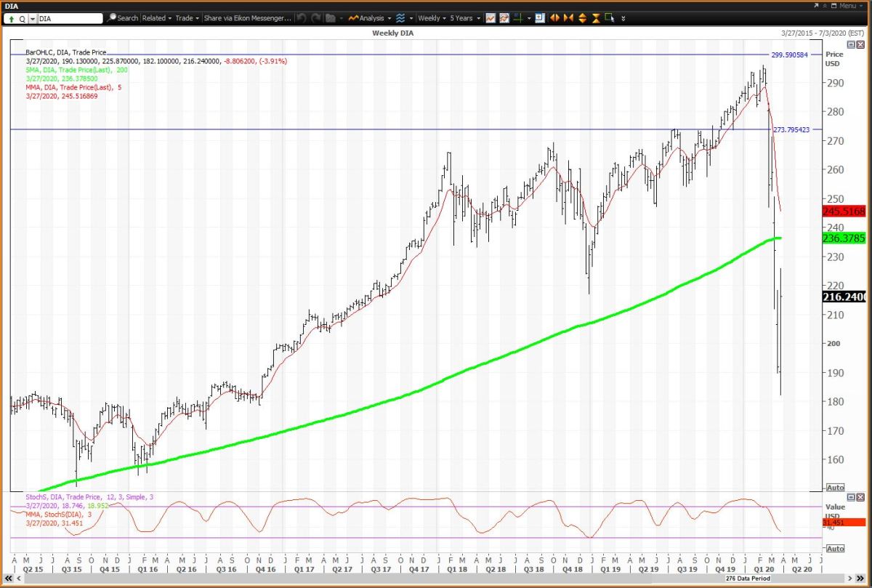Click the green up-arrow icon beside the Q selector
Viewport: 872px width, 588px height.
[x=11, y=18]
